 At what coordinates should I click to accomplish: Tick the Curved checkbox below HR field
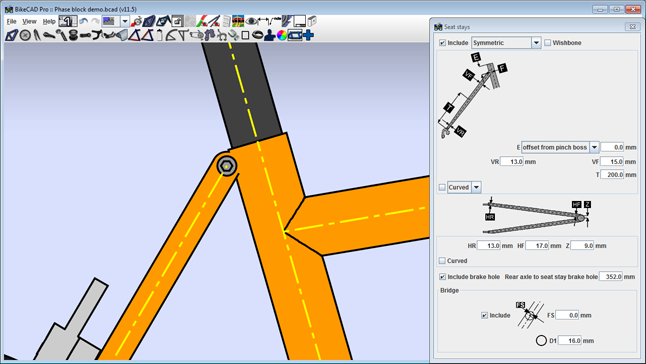point(442,261)
